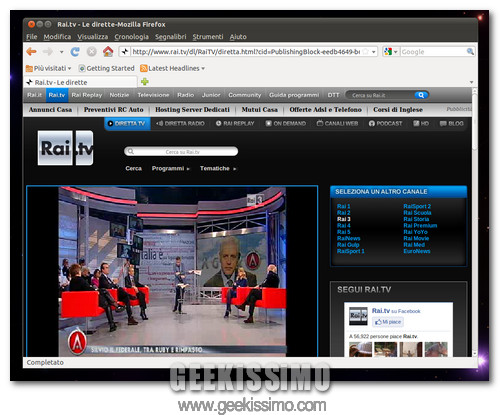Click the Rai.tv Facebook profile picture
The image size is (500, 415).
[x=358, y=316]
